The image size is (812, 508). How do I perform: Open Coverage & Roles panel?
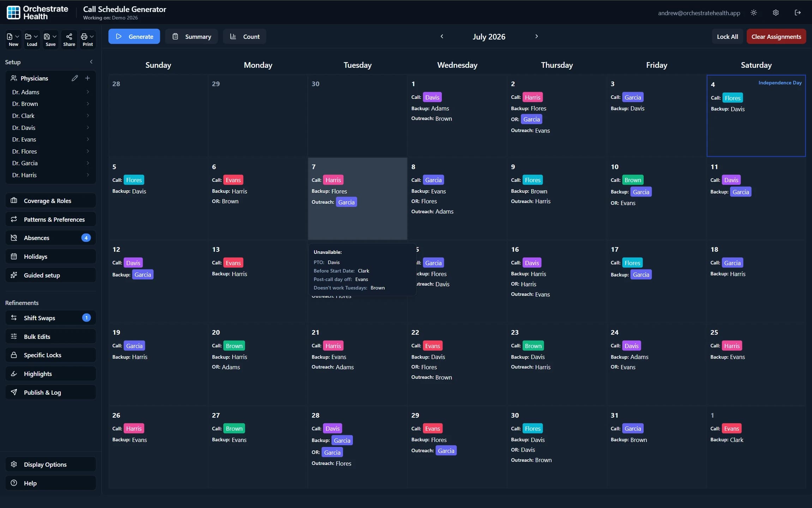point(51,201)
